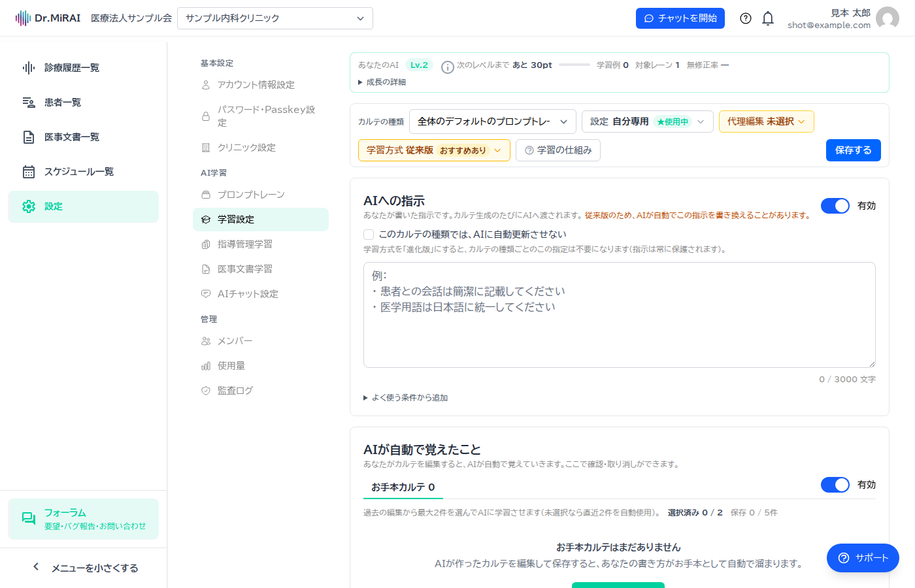Click the info icon beside 次のレベルまで
Image resolution: width=915 pixels, height=588 pixels.
448,67
